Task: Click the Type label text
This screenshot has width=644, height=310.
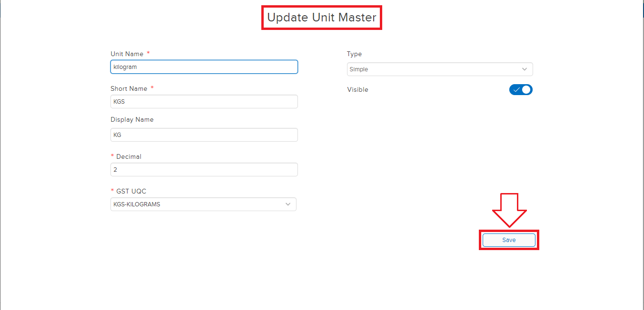Action: 354,54
